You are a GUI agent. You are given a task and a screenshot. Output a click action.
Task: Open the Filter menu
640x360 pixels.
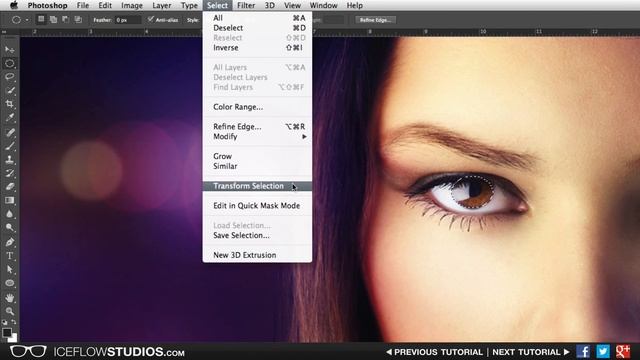pos(246,5)
